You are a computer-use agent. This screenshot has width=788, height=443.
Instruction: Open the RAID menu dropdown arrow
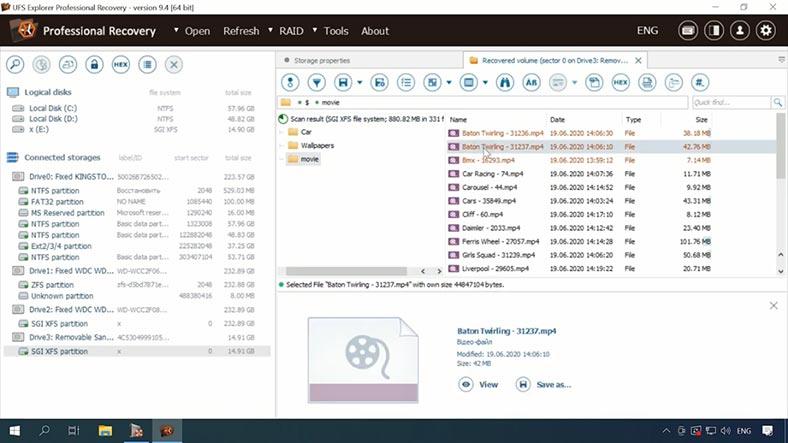tap(270, 30)
